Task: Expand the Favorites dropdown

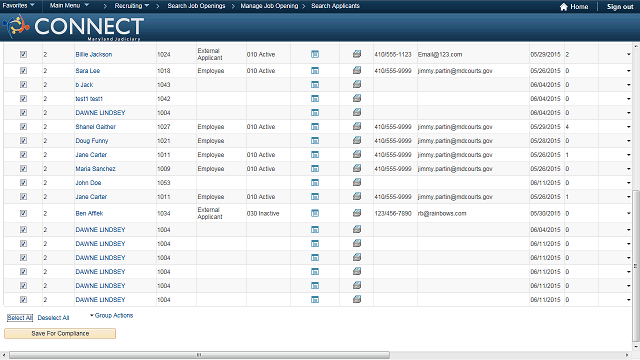Action: [18, 5]
